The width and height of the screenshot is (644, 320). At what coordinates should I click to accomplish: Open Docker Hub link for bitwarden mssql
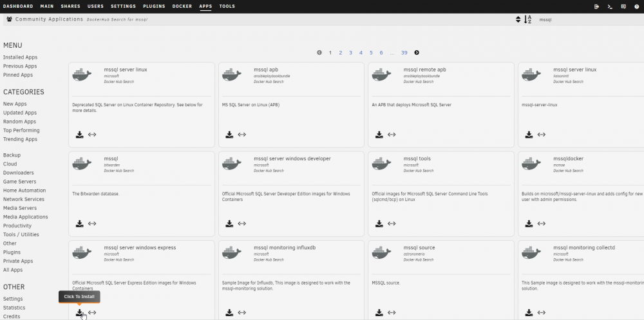pos(92,223)
